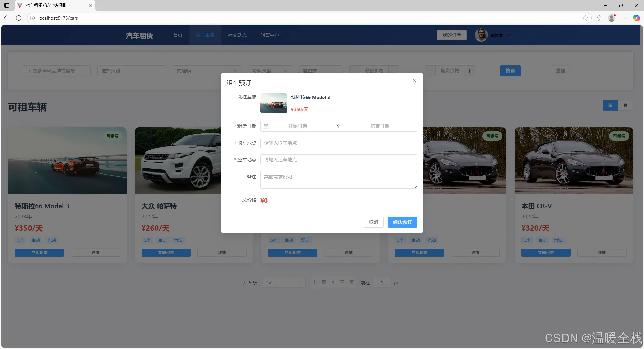Viewport: 644px width, 349px height.
Task: Click 特斯拉66 Model 3 thumbnail in dialog
Action: [x=274, y=103]
